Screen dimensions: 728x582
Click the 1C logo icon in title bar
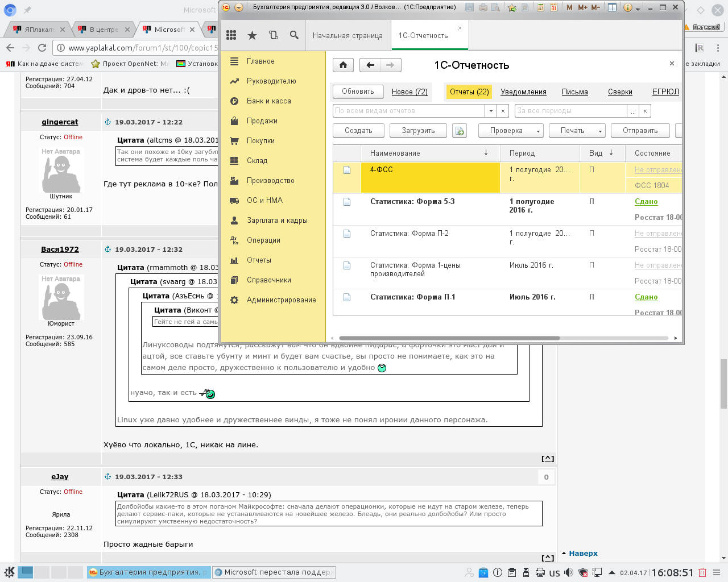pyautogui.click(x=226, y=7)
